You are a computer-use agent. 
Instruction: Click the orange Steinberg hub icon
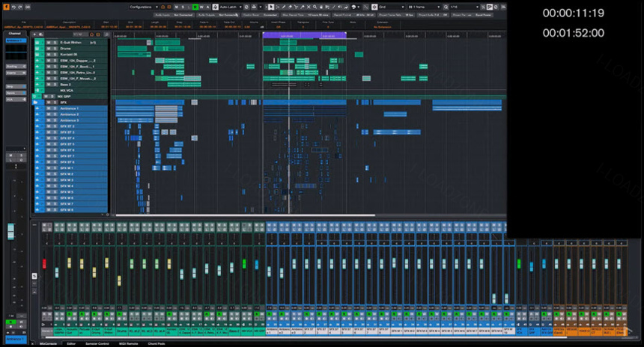tap(6, 7)
